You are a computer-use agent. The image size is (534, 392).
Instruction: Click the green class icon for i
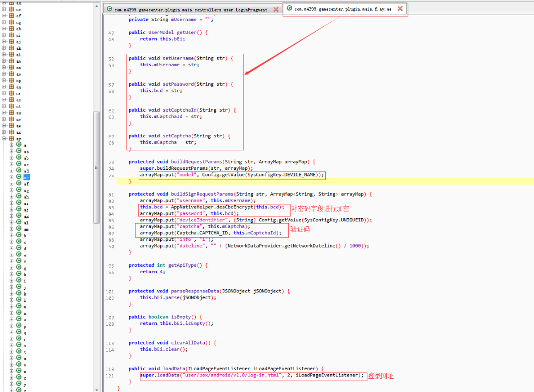coord(19,280)
